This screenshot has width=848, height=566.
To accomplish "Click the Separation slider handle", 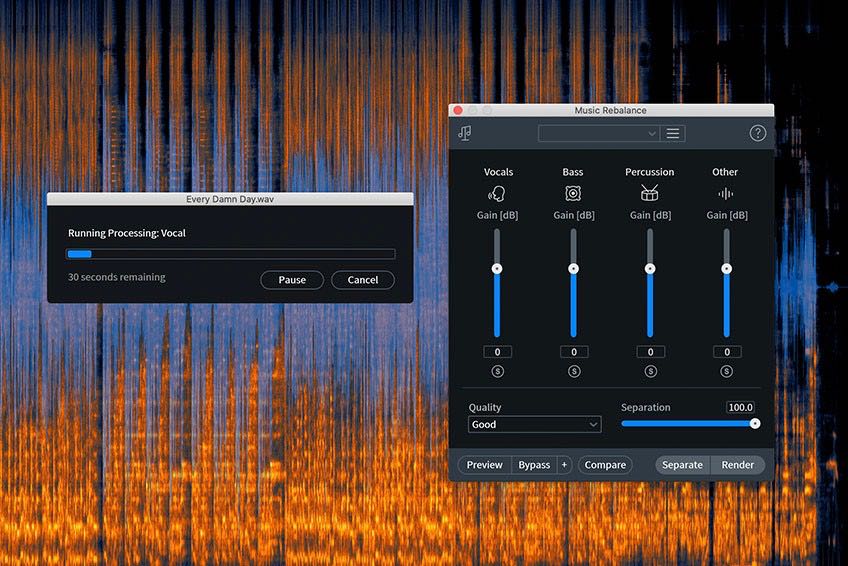I will pos(755,423).
